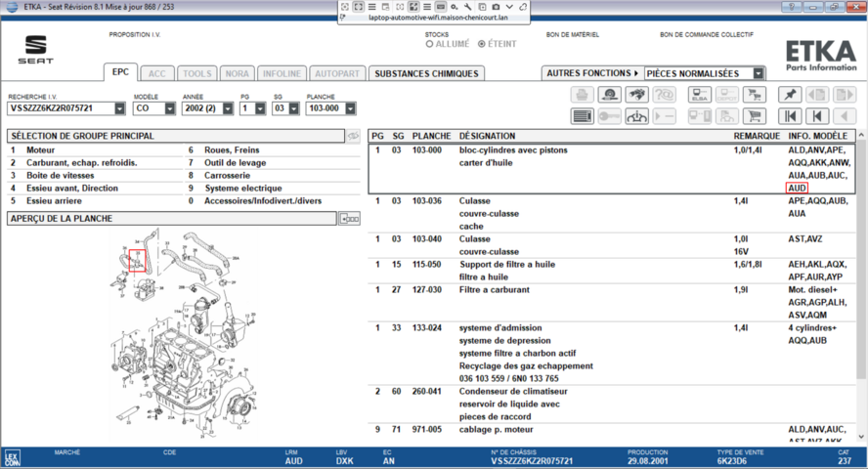This screenshot has width=868, height=469.
Task: Click the target with pencil icon
Action: click(609, 95)
